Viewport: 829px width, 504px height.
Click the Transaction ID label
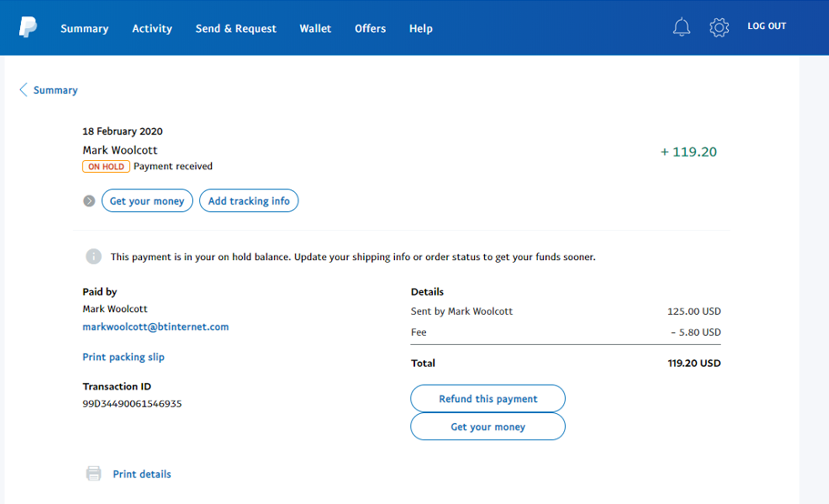click(116, 387)
